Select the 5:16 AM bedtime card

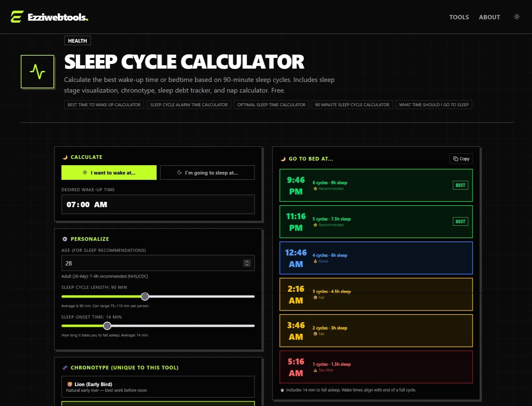(x=376, y=367)
